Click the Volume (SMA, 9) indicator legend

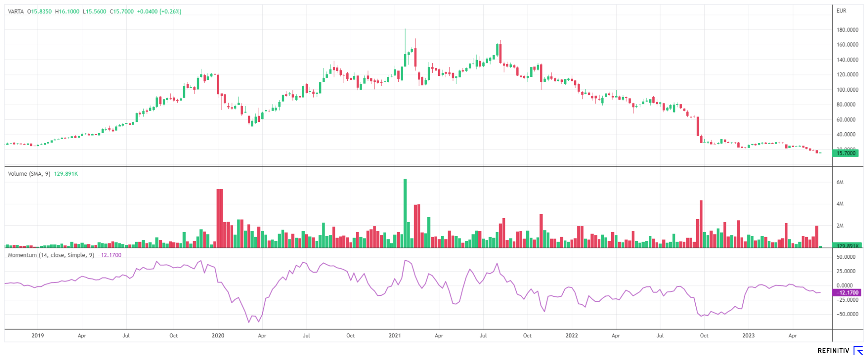pos(29,174)
